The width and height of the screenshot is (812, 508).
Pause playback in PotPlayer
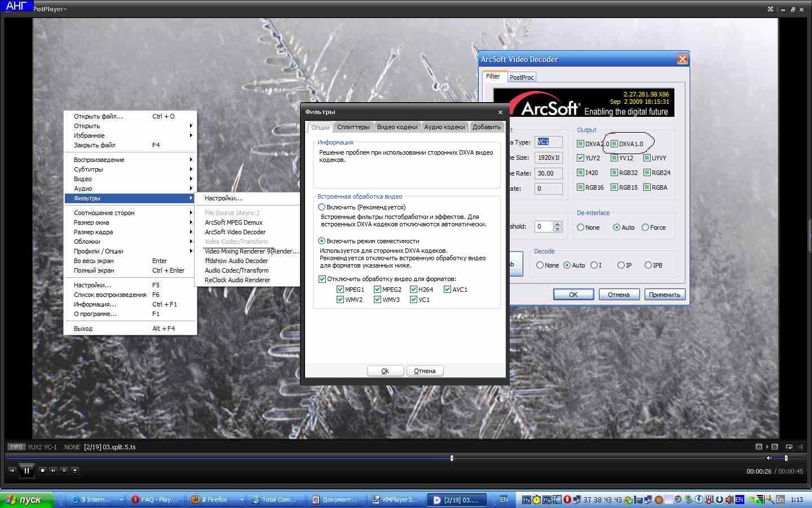[27, 470]
